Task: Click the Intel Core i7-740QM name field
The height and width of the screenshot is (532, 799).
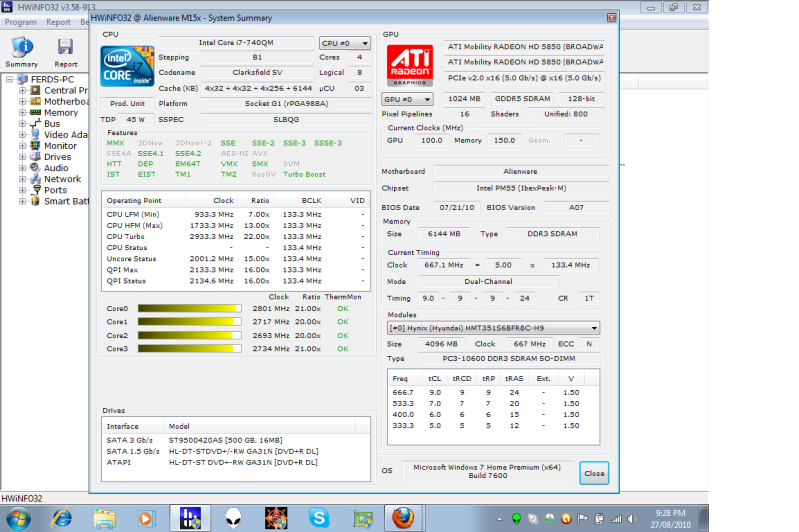Action: [x=236, y=43]
